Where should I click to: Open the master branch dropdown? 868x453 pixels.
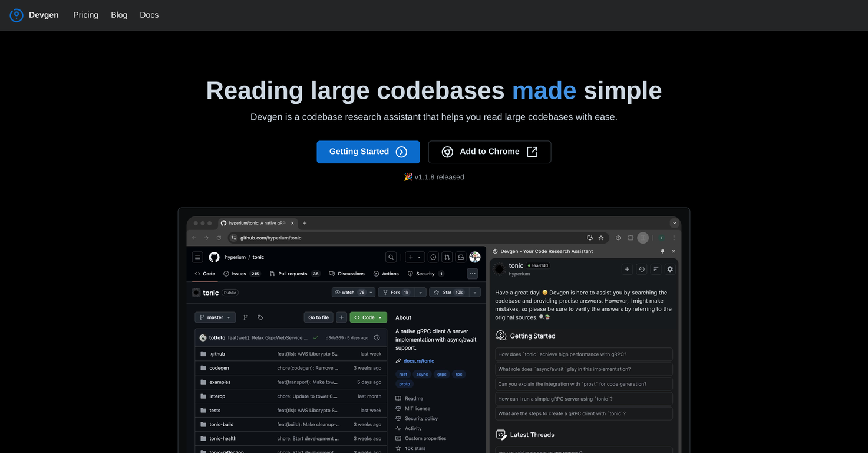click(x=215, y=317)
